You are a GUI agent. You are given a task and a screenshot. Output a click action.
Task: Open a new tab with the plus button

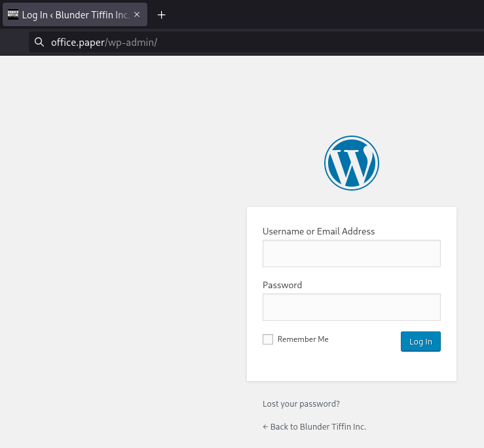click(162, 15)
